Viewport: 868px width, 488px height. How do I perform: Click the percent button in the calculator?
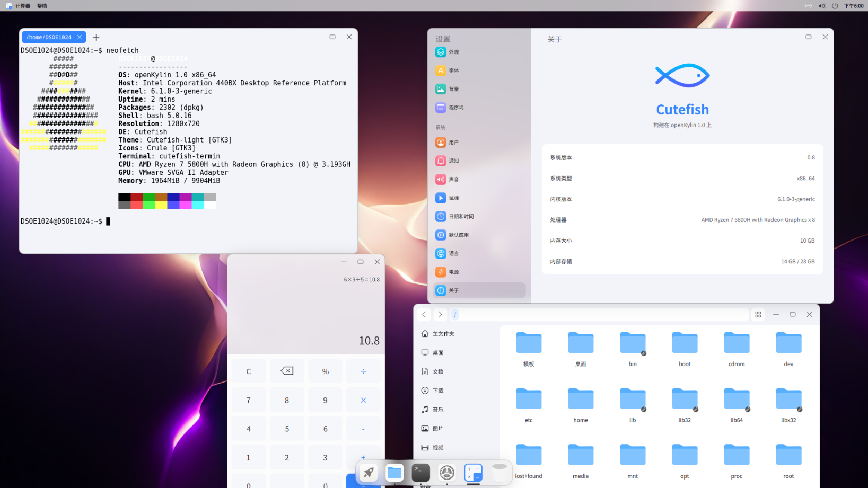click(x=326, y=371)
